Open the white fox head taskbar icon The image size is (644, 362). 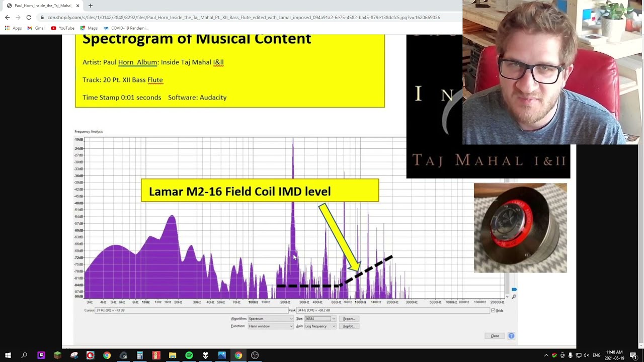click(205, 355)
